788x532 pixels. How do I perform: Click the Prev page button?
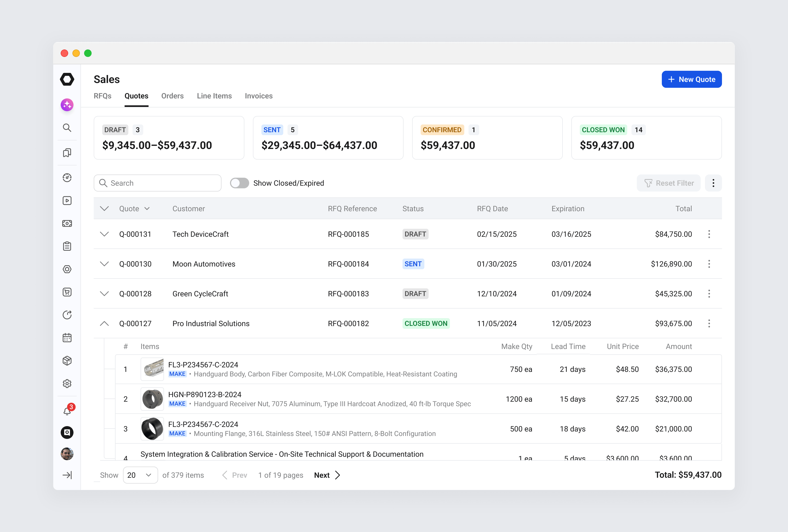pyautogui.click(x=235, y=475)
